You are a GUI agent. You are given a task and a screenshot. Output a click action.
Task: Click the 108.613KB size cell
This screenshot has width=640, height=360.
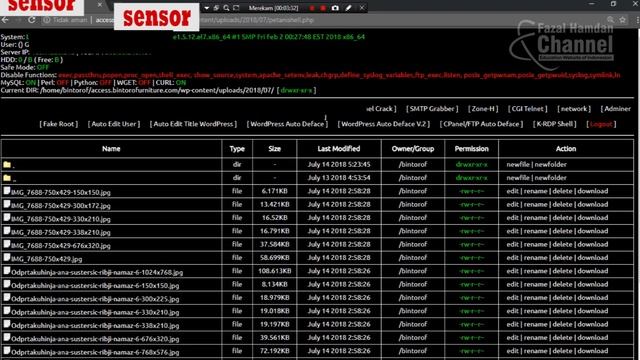point(275,271)
